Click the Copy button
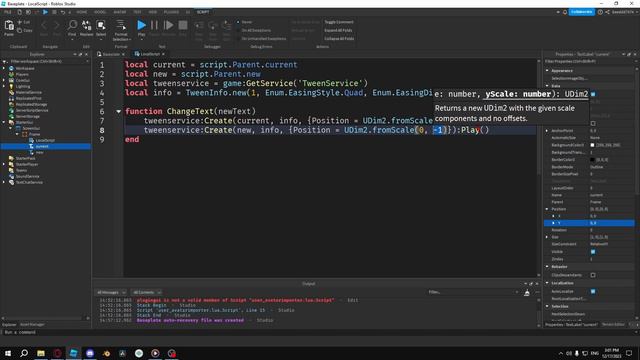640x360 pixels. (x=24, y=30)
